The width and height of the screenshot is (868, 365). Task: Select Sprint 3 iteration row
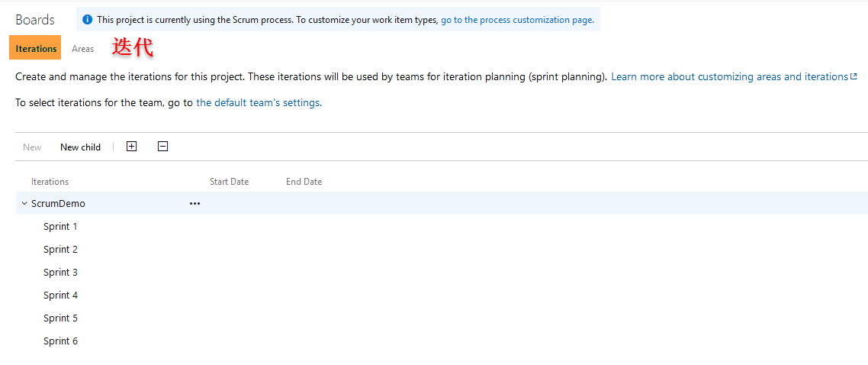[60, 273]
